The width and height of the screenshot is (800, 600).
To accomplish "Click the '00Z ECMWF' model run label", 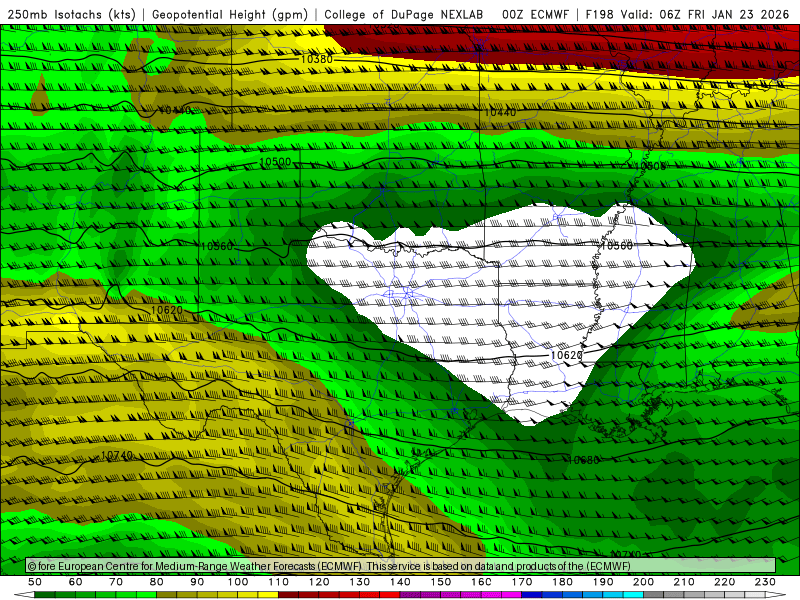I will point(535,15).
